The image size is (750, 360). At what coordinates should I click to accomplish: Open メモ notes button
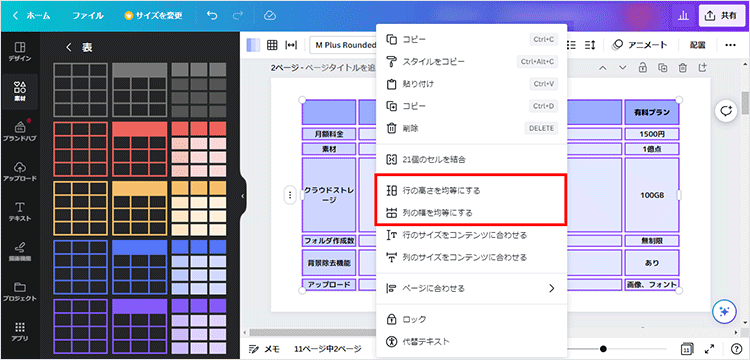pos(264,349)
